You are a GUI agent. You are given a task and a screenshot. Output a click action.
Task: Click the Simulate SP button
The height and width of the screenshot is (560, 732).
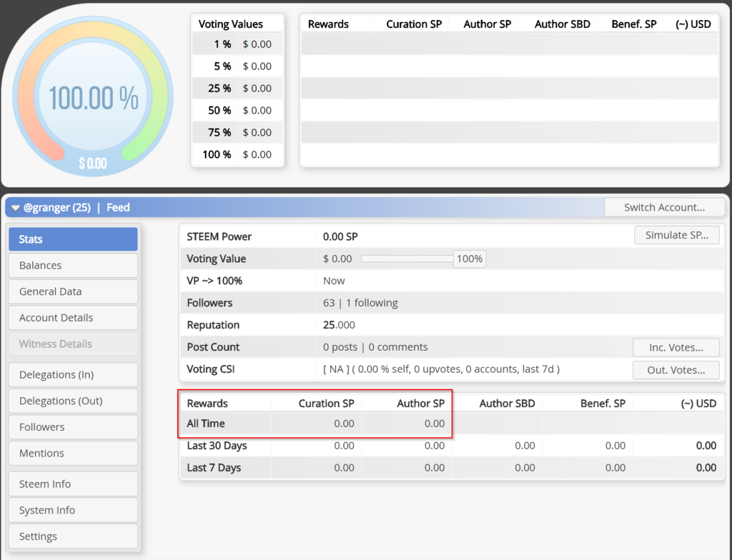pos(676,235)
